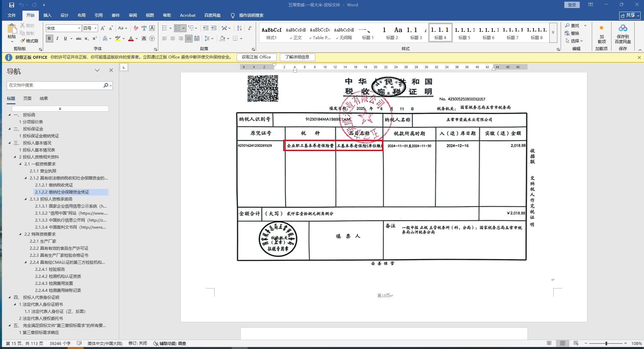This screenshot has height=349, width=644.
Task: Click the Paste clipboard icon
Action: (12, 28)
